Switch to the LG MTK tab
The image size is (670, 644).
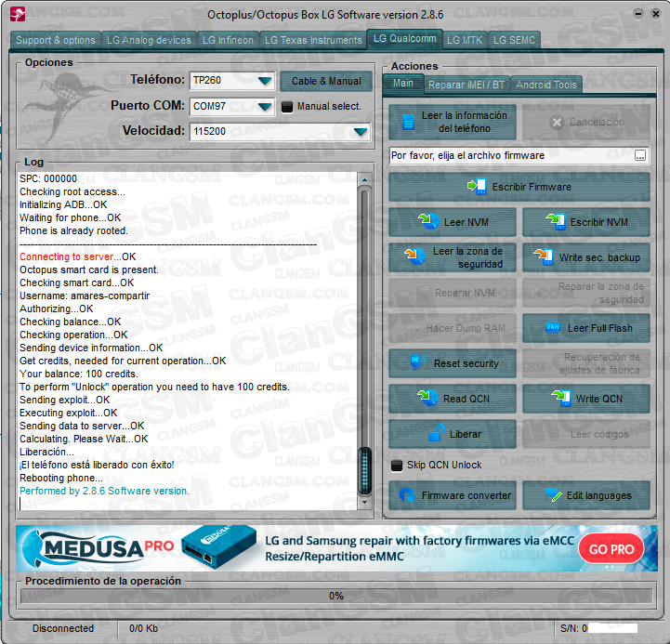[x=465, y=40]
